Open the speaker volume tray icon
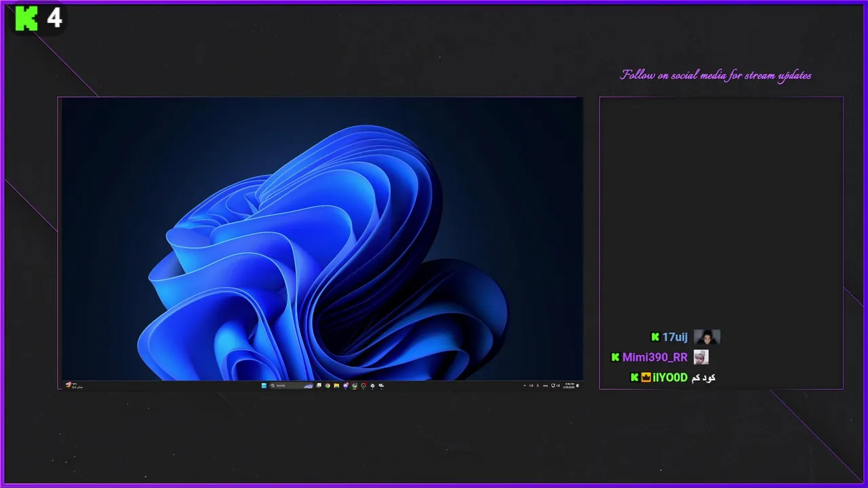 [x=558, y=386]
